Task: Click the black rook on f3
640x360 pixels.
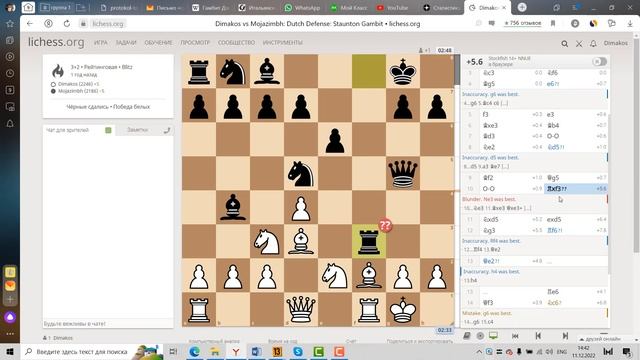Action: pyautogui.click(x=369, y=241)
